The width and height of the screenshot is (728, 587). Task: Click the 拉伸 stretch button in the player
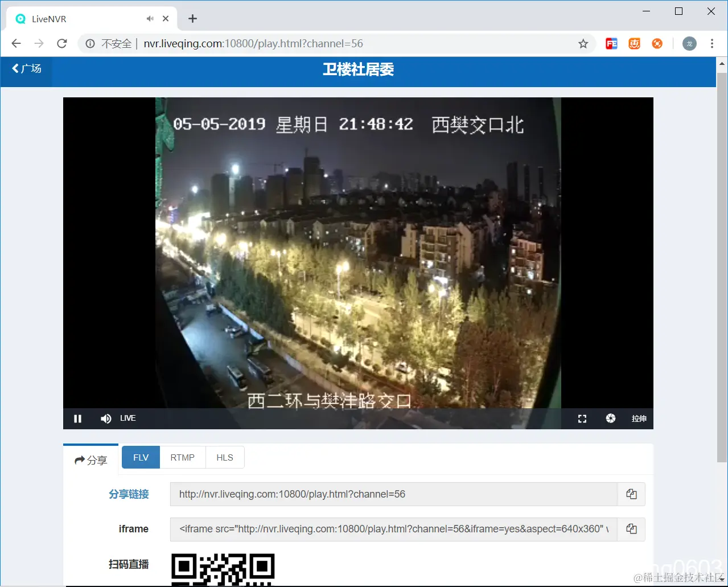pyautogui.click(x=639, y=418)
